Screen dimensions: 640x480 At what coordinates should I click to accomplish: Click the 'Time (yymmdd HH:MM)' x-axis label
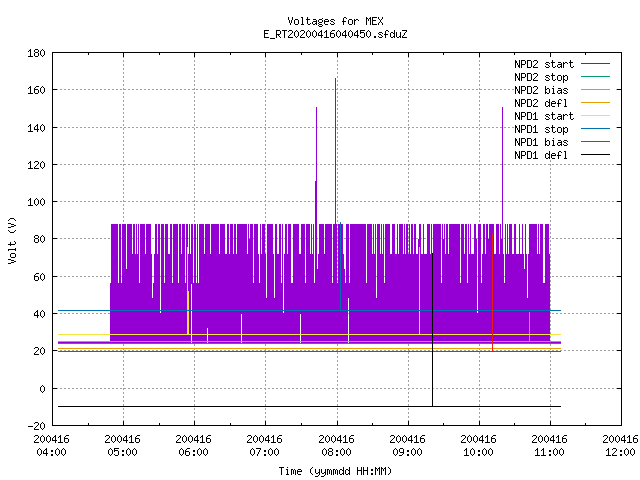[x=335, y=471]
